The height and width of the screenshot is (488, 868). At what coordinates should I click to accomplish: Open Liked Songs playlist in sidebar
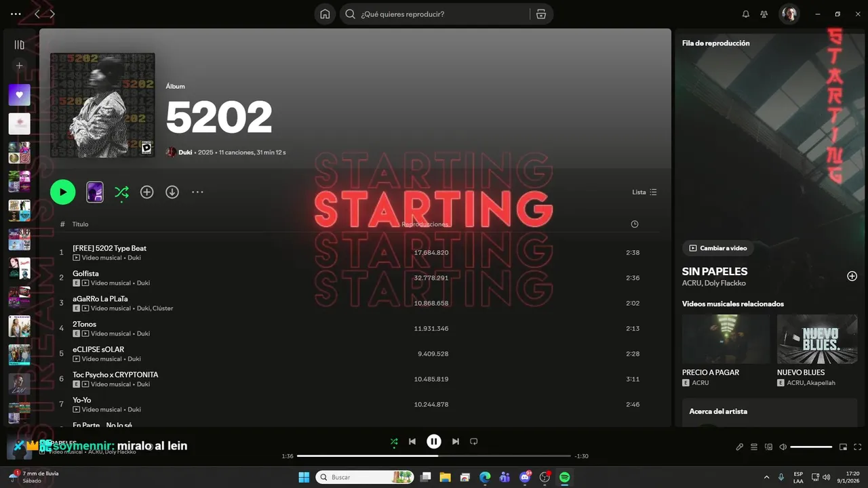click(x=19, y=95)
